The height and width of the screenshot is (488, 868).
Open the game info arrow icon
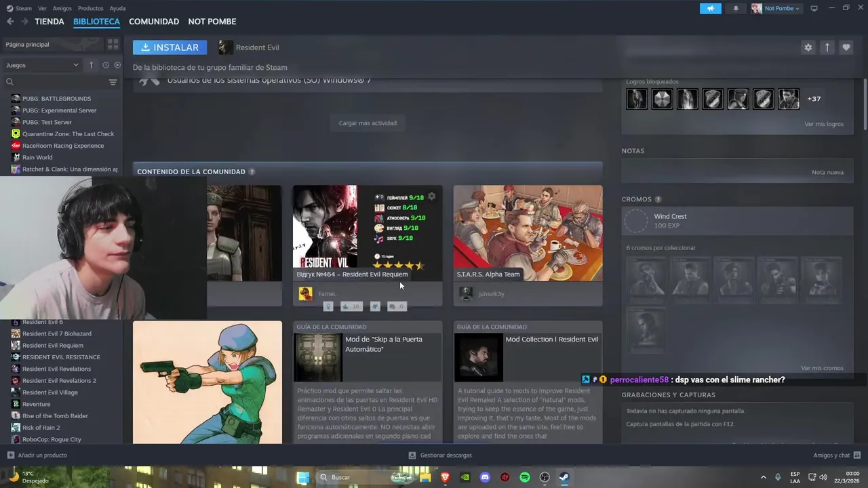click(827, 47)
